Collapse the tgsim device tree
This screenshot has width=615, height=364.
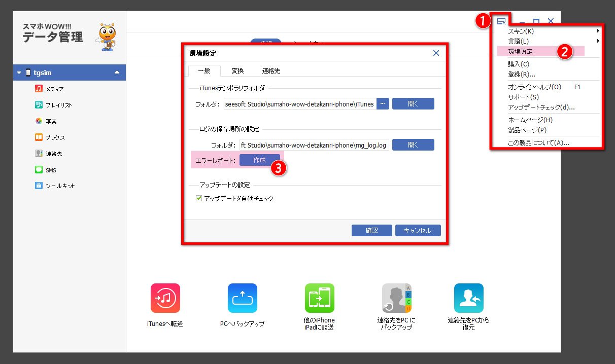19,72
